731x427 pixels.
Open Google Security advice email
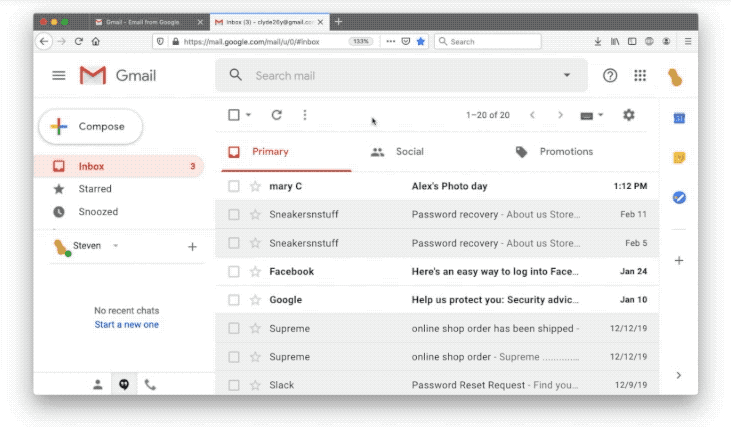437,300
